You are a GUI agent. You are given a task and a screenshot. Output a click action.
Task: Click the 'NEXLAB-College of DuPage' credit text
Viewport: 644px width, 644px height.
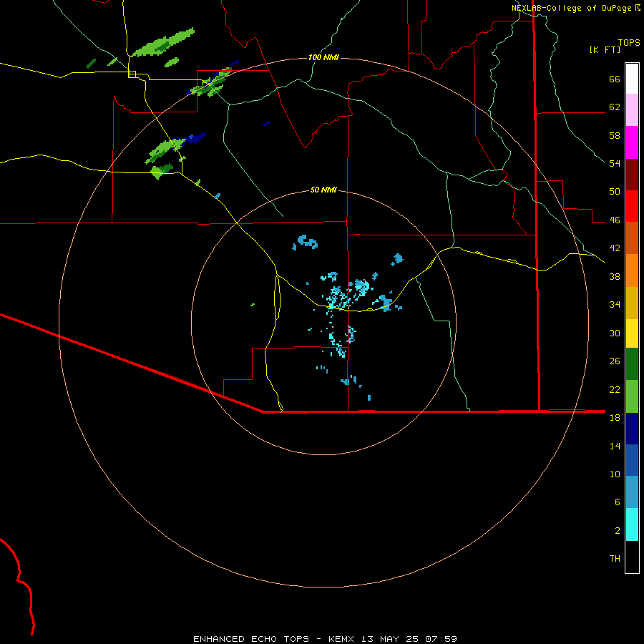pos(571,8)
